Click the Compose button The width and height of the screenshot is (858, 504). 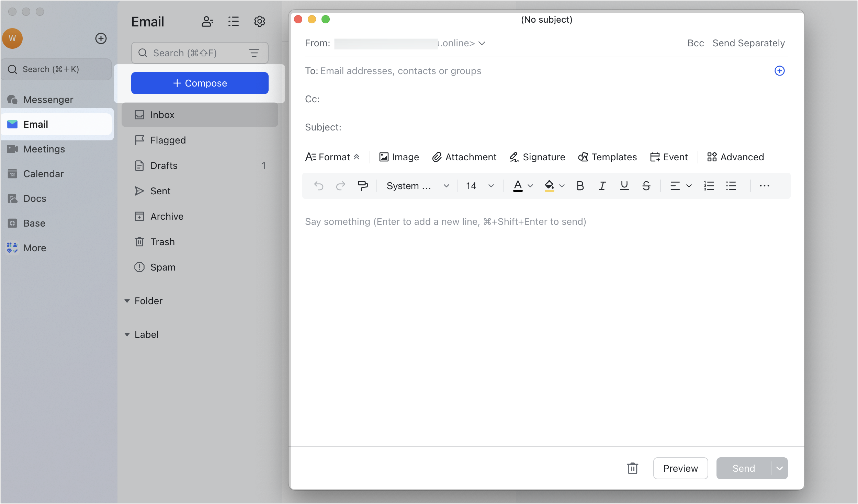tap(200, 83)
